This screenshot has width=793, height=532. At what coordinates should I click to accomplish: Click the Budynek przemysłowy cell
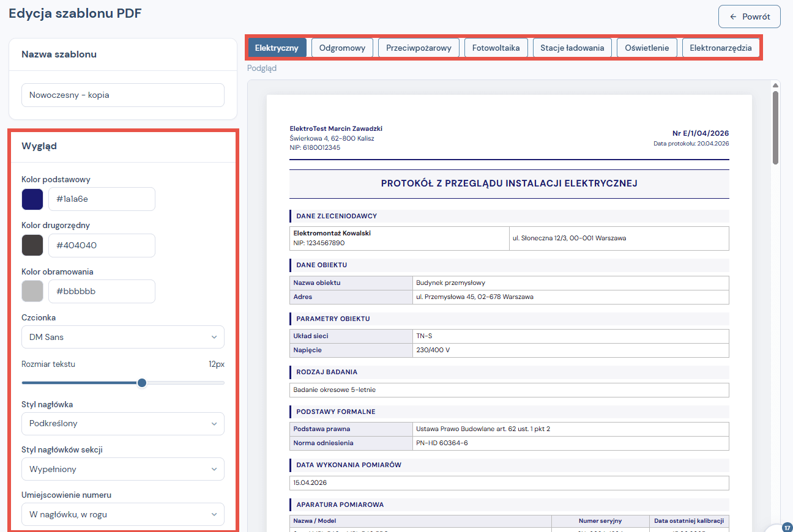tap(571, 283)
